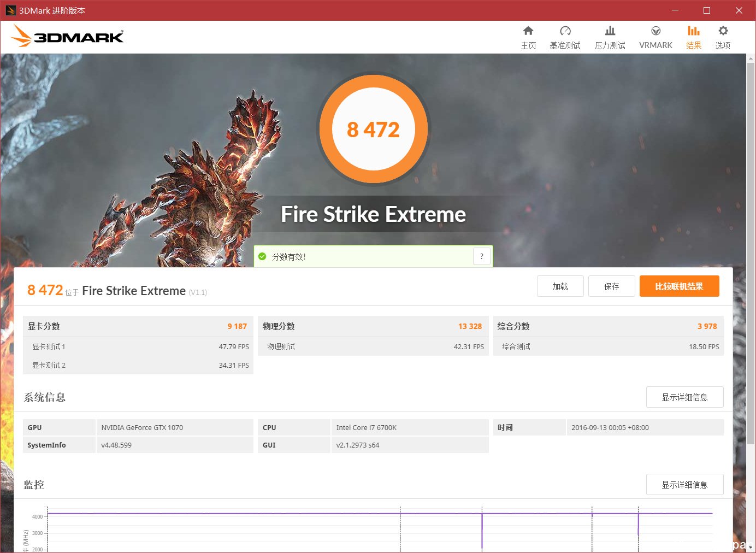Click the 物理分数 header label
Image resolution: width=756 pixels, height=553 pixels.
click(x=279, y=326)
